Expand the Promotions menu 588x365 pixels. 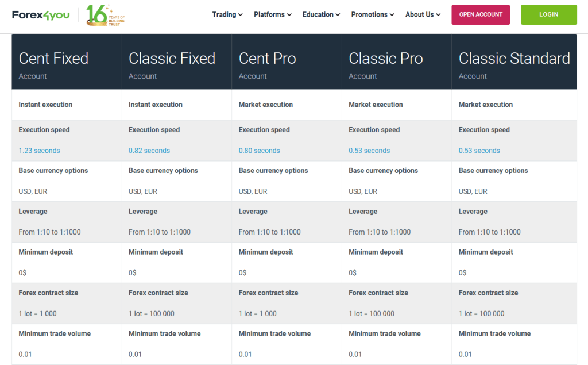(373, 14)
